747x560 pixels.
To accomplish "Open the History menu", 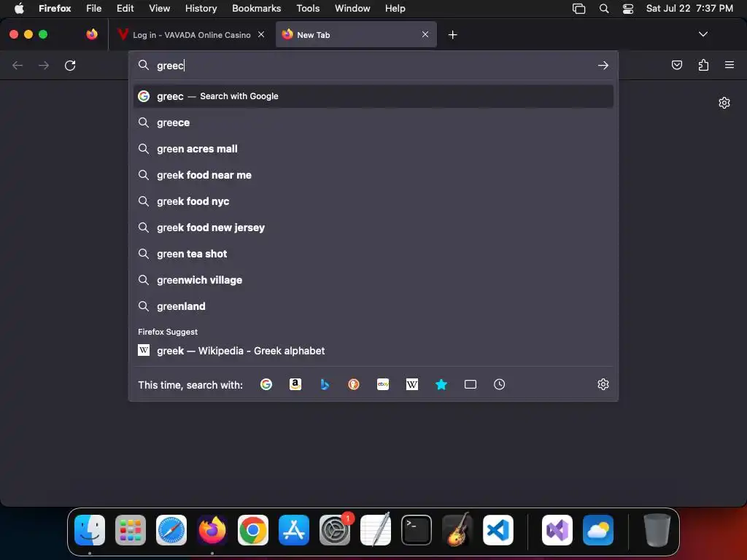I will pos(201,8).
